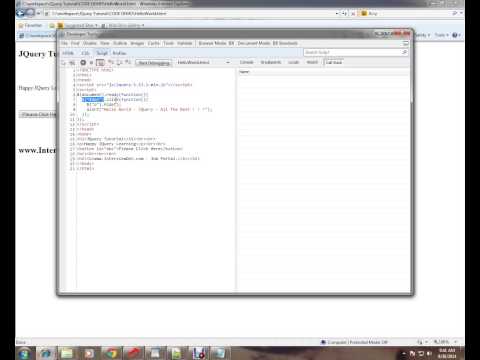Screen dimensions: 480x360
Task: Switch to the Script tab
Action: [102, 53]
